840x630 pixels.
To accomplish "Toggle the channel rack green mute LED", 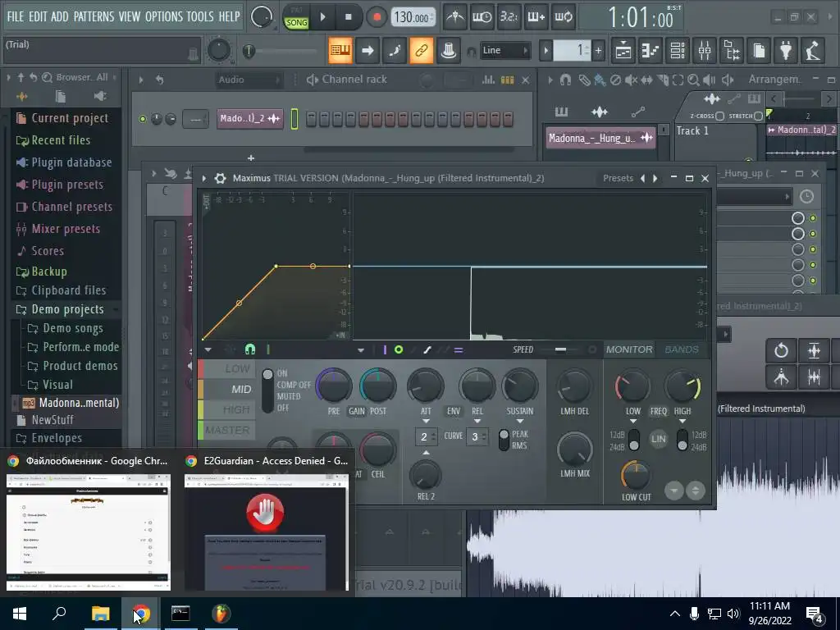I will [143, 119].
